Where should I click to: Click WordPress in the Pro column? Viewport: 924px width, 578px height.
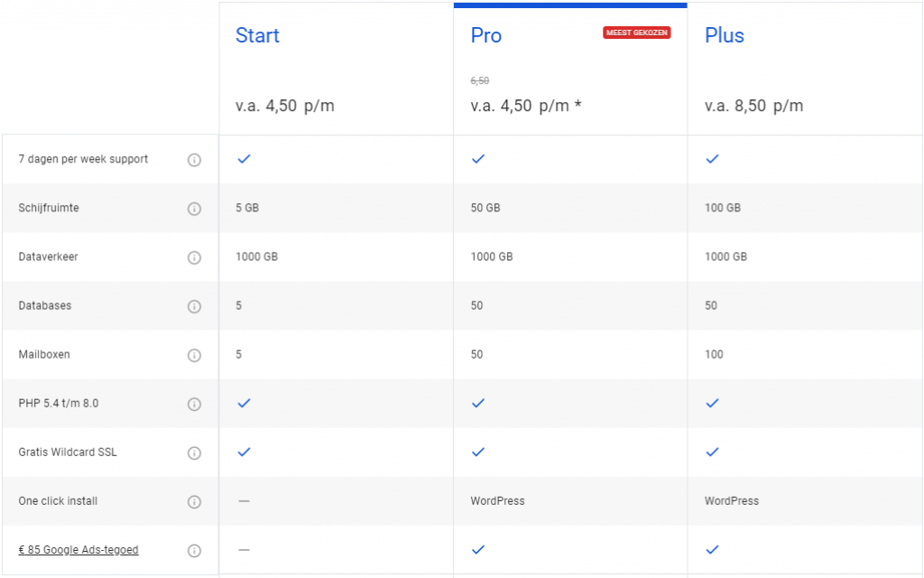(x=497, y=500)
